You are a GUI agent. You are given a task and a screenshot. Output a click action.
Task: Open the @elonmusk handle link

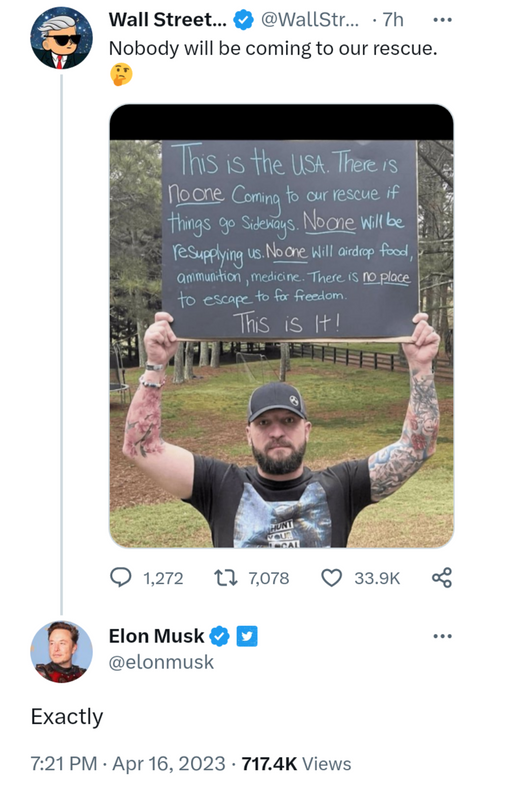tap(161, 662)
